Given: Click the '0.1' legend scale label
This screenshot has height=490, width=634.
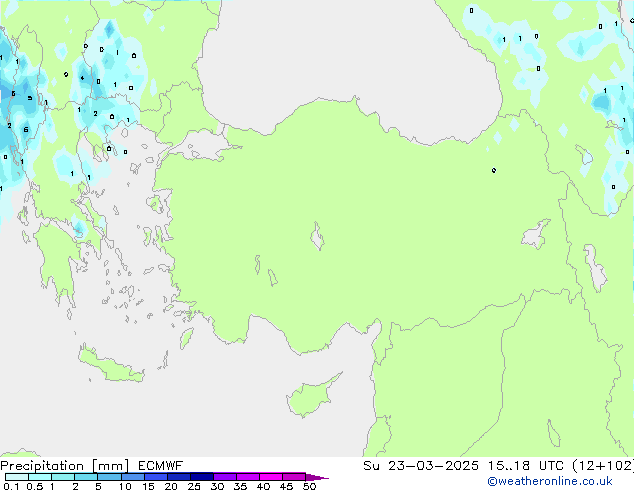Looking at the screenshot, I should click(11, 486).
